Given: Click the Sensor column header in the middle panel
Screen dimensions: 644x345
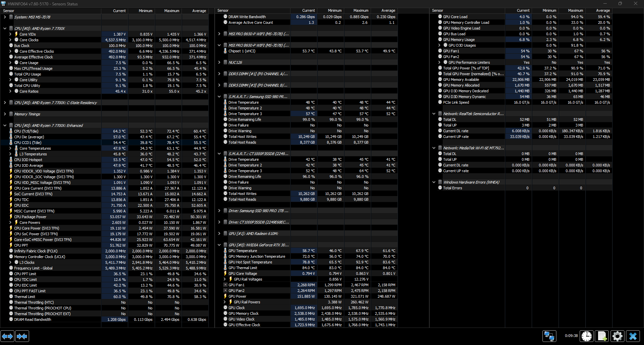Looking at the screenshot, I should tap(253, 10).
